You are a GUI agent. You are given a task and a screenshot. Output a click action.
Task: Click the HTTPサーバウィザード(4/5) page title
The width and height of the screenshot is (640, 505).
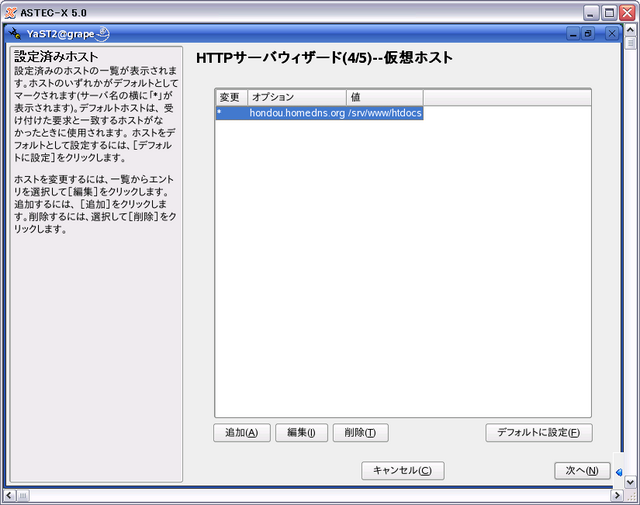324,58
